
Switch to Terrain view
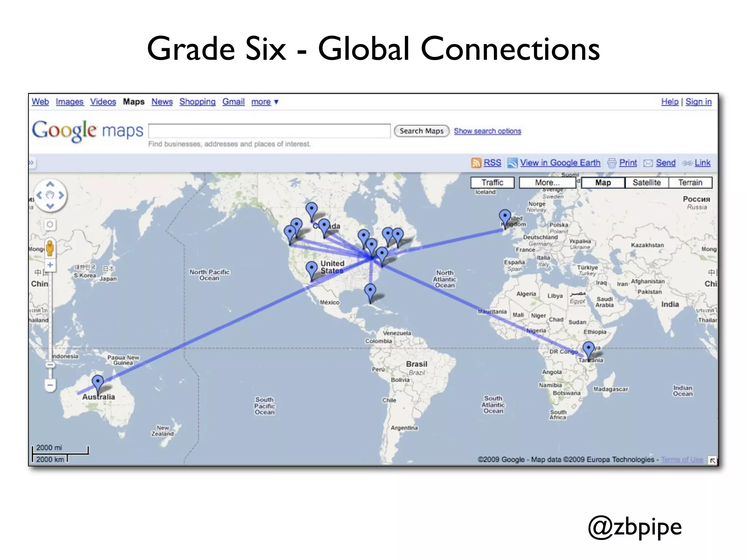point(690,183)
